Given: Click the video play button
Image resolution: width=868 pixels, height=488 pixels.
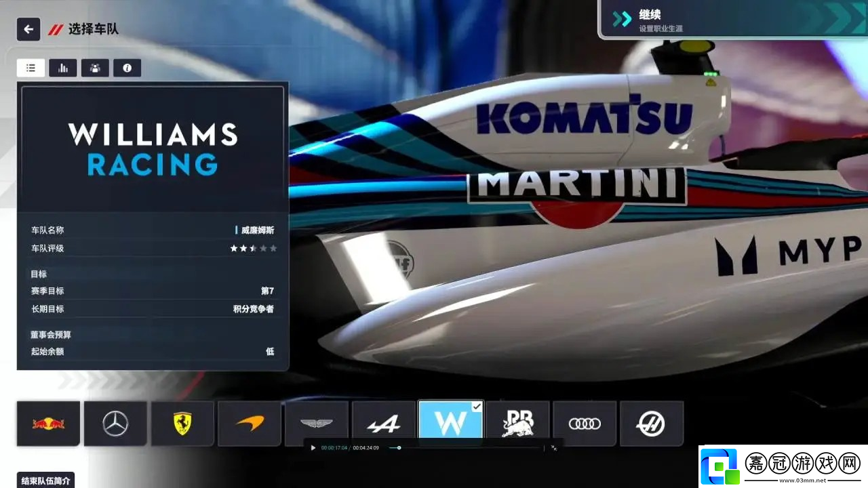Looking at the screenshot, I should 313,448.
